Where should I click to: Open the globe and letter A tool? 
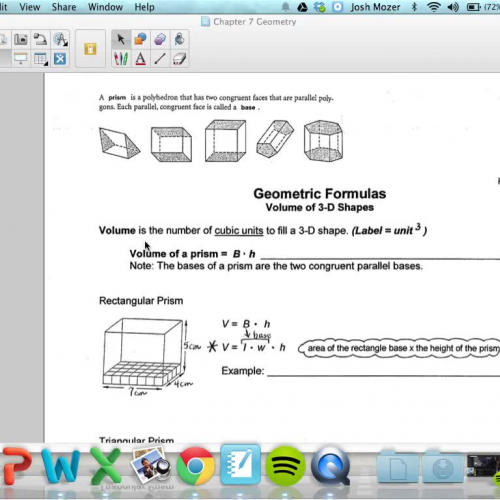[x=60, y=40]
